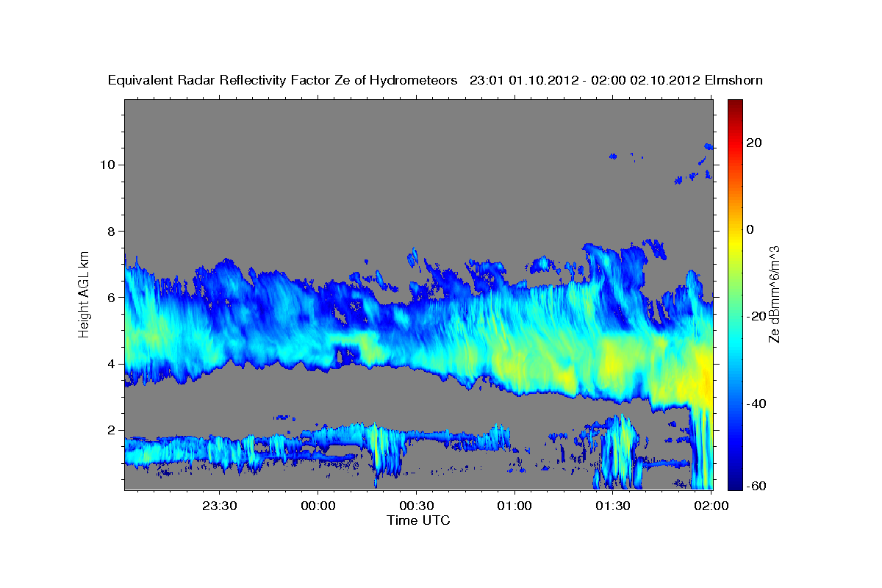This screenshot has width=882, height=588.
Task: Click the plot title "Equivalent Radar Reflectivity Factor Ze of Hydrometeors"
Action: point(282,80)
